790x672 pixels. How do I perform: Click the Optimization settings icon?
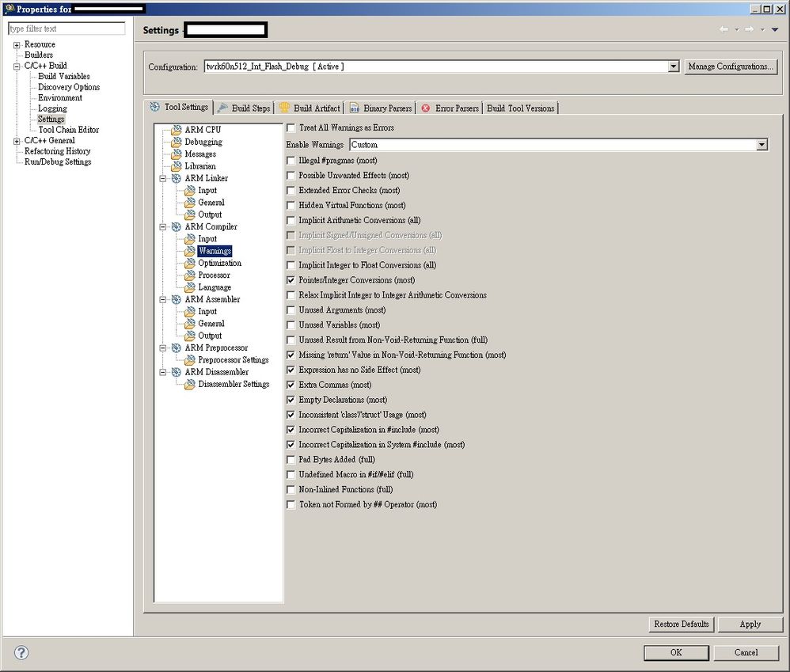[190, 263]
